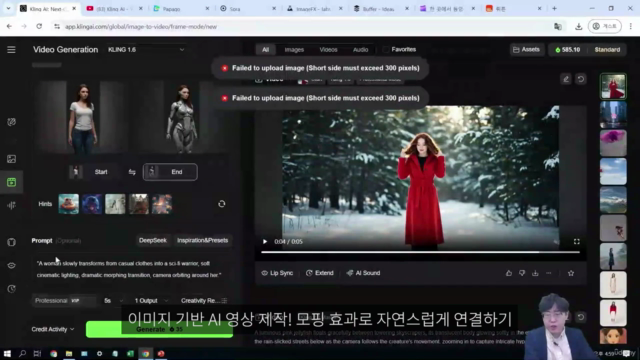
Task: Open the Windows Start menu
Action: 7,353
